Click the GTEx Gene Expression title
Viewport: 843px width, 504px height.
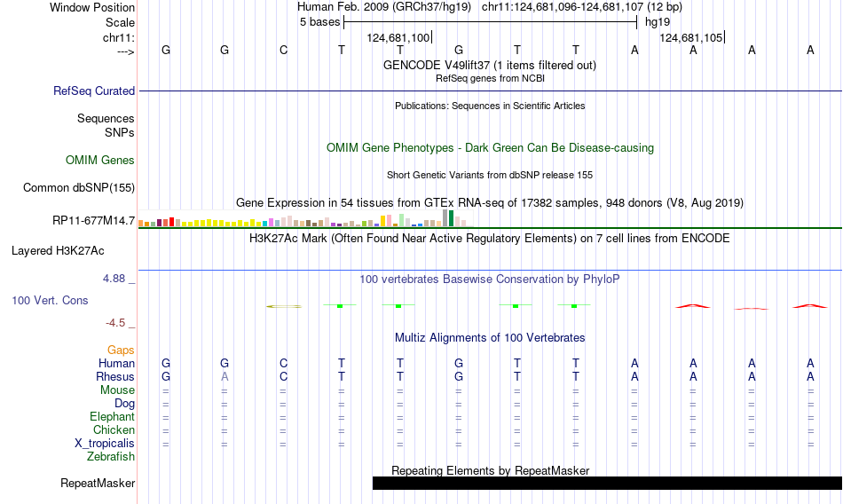pyautogui.click(x=489, y=203)
